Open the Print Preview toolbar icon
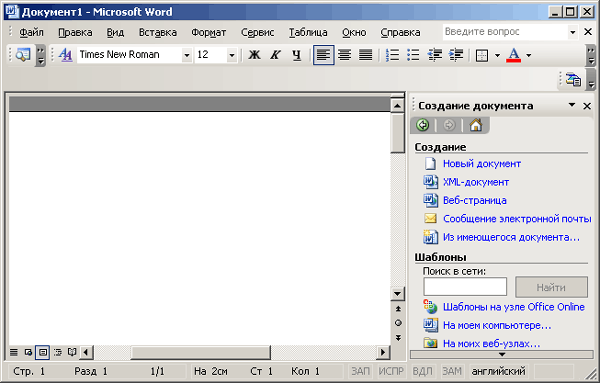Viewport: 600px width, 383px height. tap(23, 55)
